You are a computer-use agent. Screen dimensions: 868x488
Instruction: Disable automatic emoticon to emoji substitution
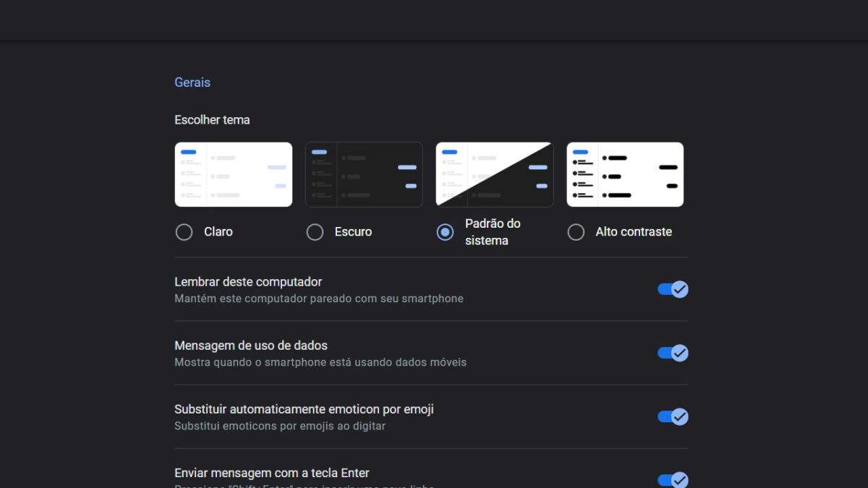pos(672,416)
